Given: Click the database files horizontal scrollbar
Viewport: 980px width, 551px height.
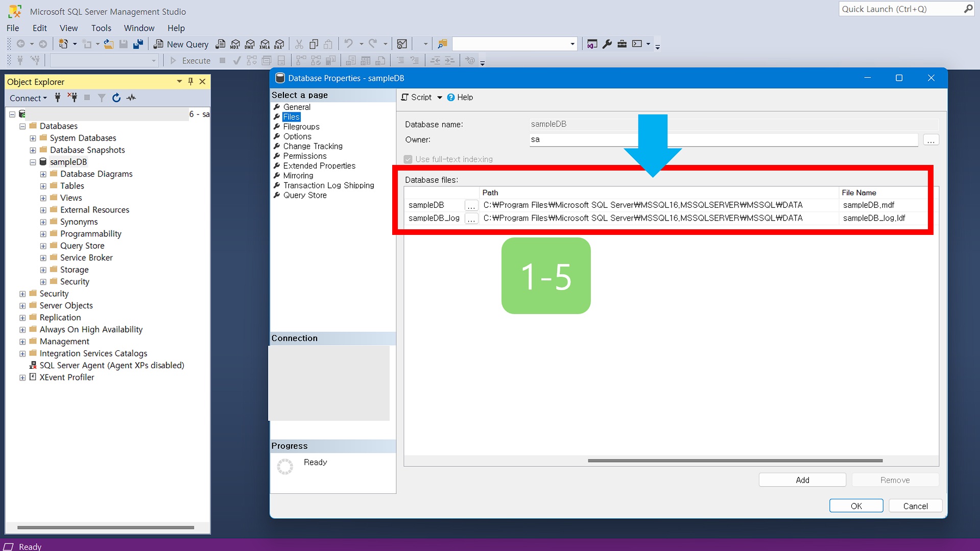Looking at the screenshot, I should click(735, 461).
